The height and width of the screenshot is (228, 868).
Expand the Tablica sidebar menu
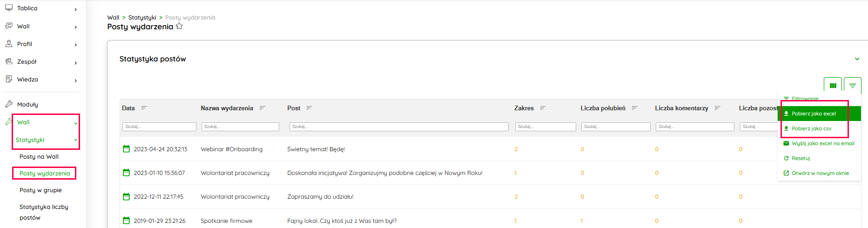75,9
